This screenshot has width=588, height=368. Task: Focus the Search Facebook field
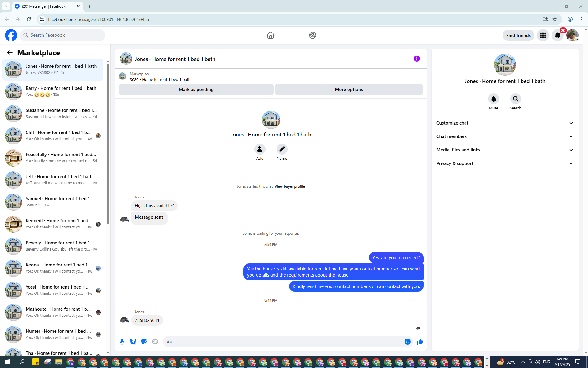point(62,35)
